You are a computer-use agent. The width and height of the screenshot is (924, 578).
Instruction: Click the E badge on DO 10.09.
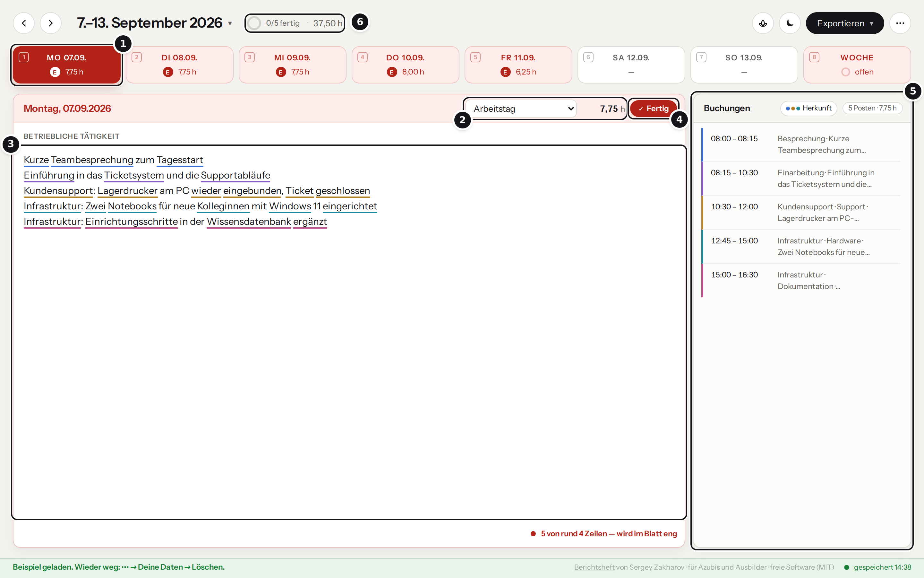click(x=392, y=72)
